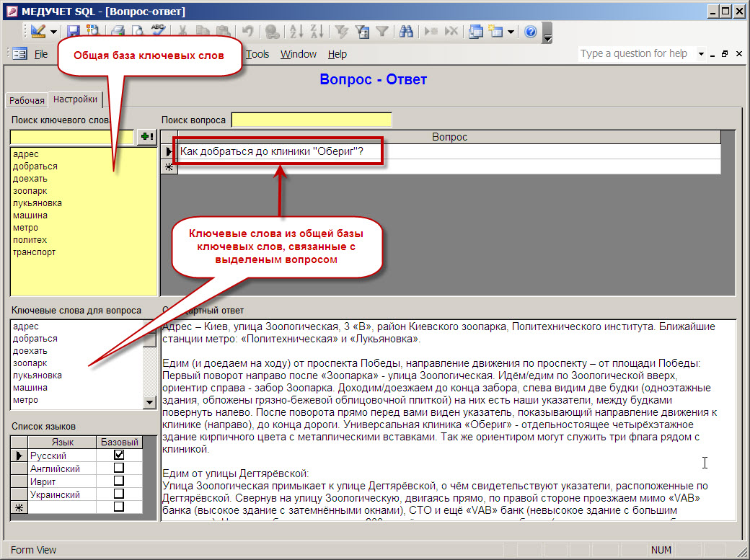Click the Insert Hyperlink globe icon
Image resolution: width=750 pixels, height=560 pixels.
(272, 32)
